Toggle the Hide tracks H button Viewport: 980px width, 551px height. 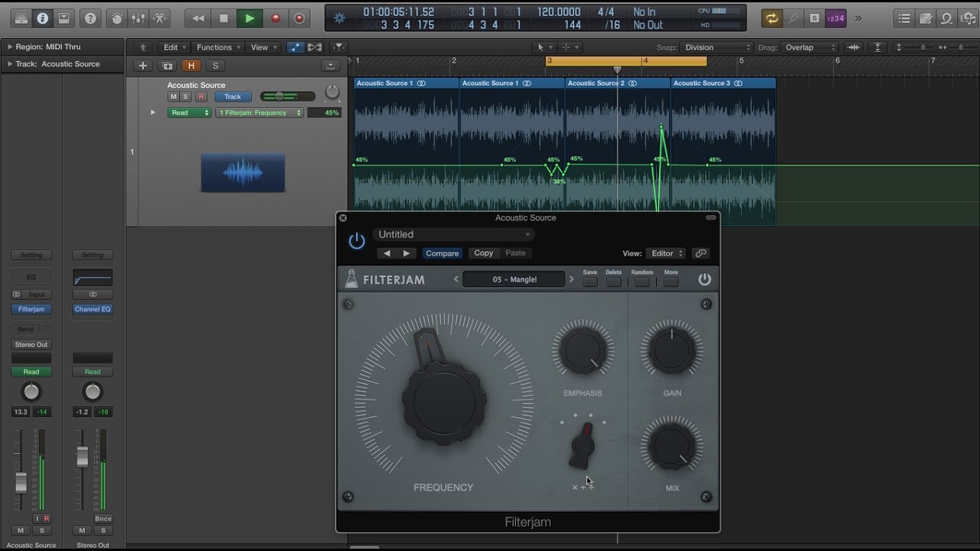(191, 66)
